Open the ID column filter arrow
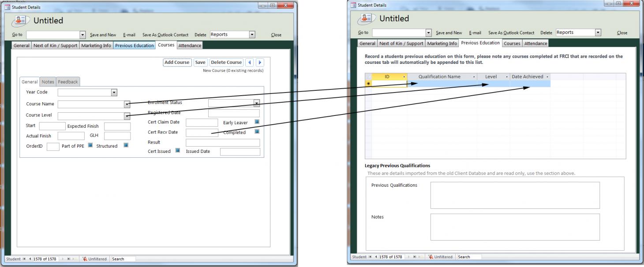The height and width of the screenshot is (267, 644). [404, 77]
